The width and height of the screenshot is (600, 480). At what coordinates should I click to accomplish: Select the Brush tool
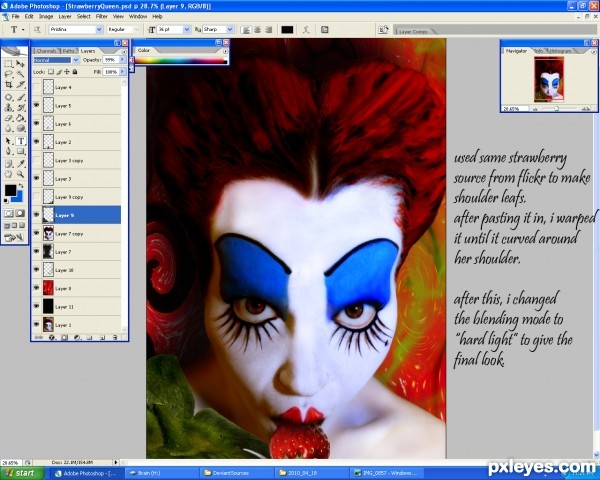[20, 97]
